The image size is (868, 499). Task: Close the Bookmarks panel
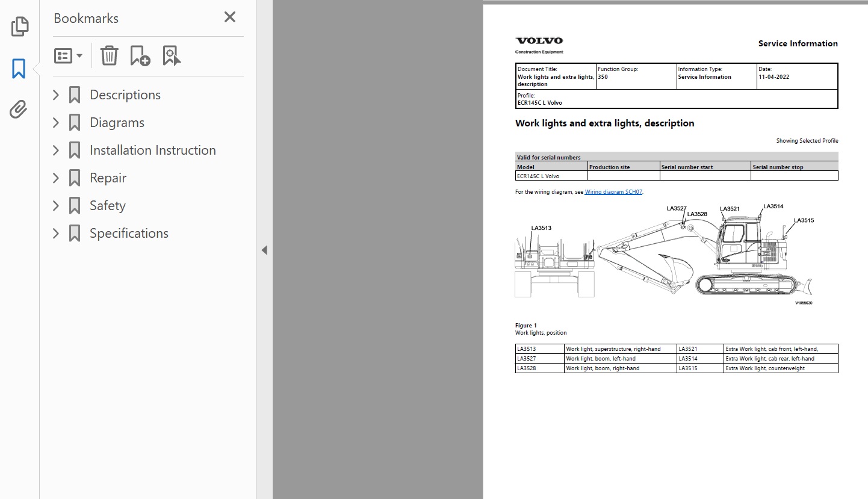point(229,17)
